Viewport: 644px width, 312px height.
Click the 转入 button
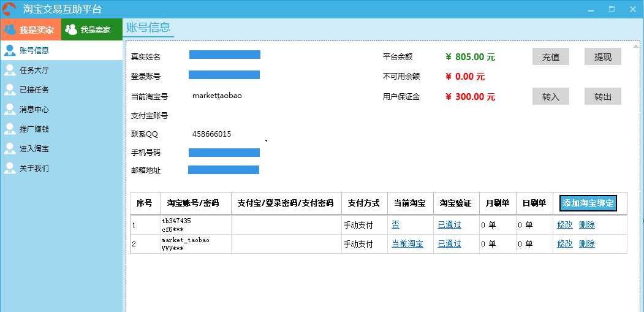tap(551, 97)
